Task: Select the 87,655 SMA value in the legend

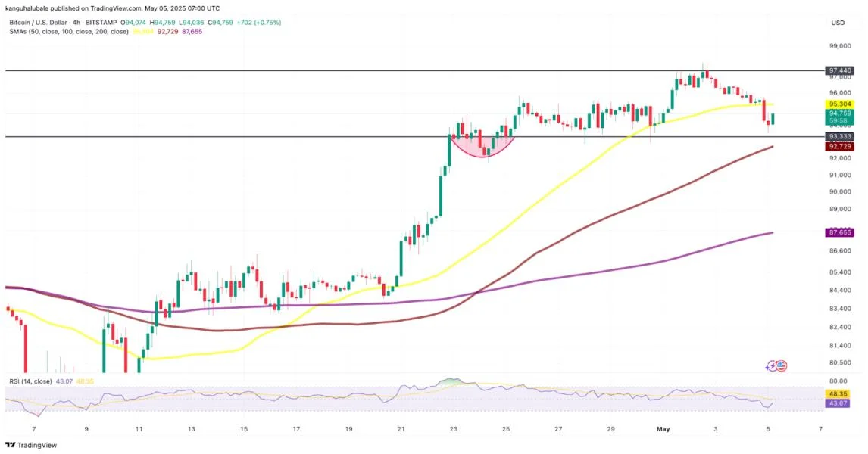Action: (192, 32)
